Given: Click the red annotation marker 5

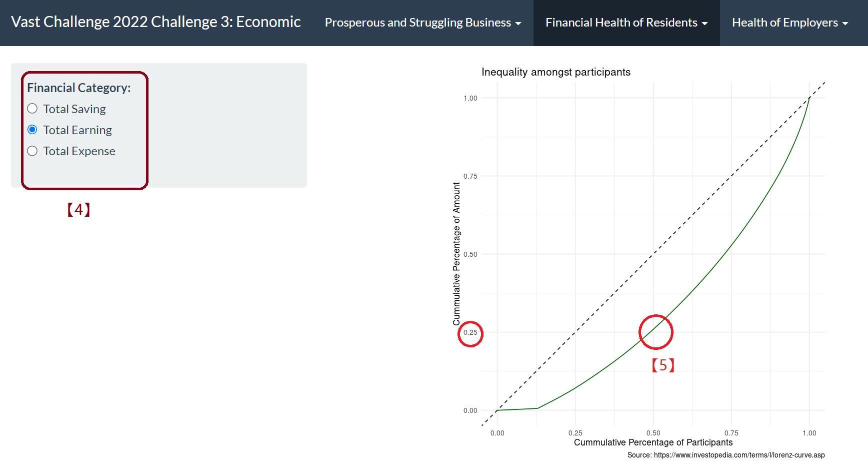Looking at the screenshot, I should click(x=663, y=365).
